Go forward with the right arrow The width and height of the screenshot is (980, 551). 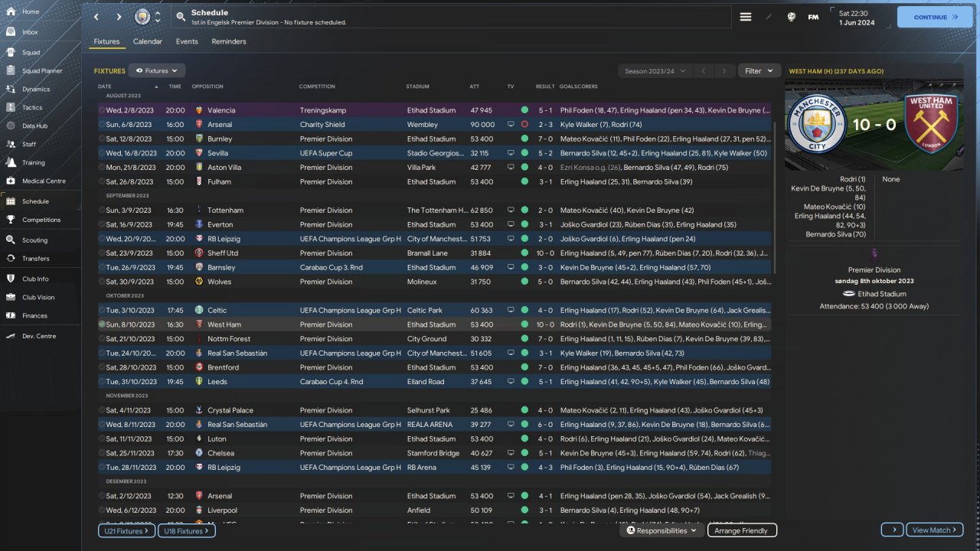coord(119,17)
